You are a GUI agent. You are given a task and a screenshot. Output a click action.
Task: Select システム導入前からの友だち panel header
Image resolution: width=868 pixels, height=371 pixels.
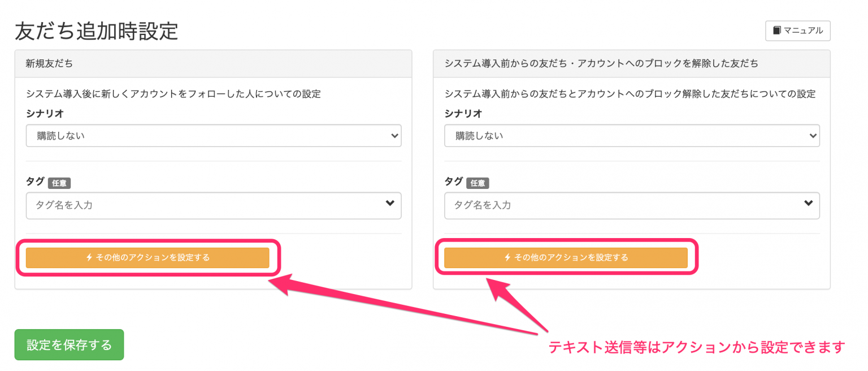[x=632, y=64]
